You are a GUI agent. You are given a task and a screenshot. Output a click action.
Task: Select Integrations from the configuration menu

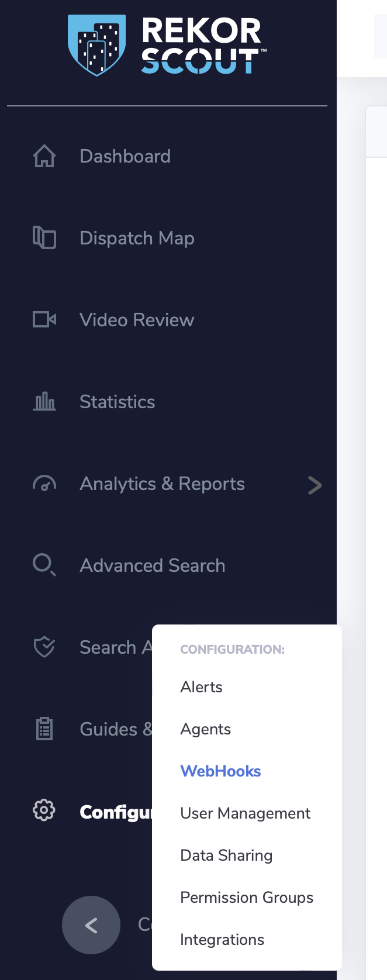point(222,939)
